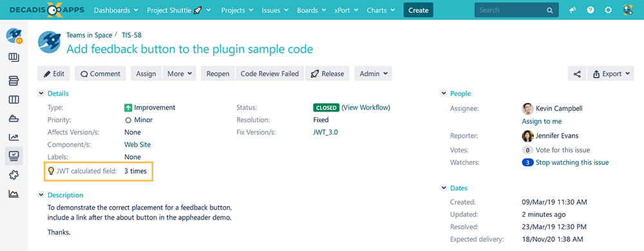Click the Improvement issue type icon

128,108
